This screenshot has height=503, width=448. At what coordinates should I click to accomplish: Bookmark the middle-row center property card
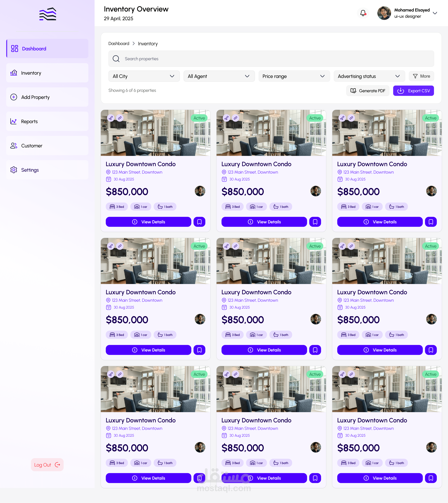pyautogui.click(x=315, y=350)
